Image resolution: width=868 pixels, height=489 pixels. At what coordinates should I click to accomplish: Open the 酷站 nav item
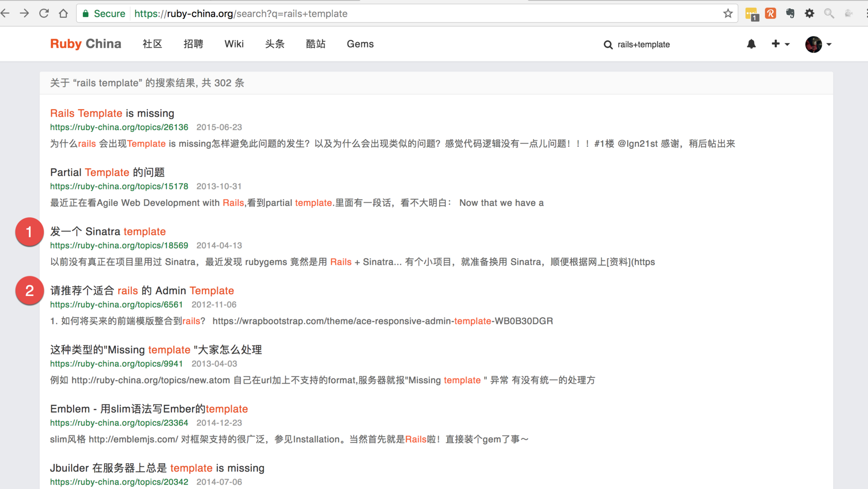point(316,44)
